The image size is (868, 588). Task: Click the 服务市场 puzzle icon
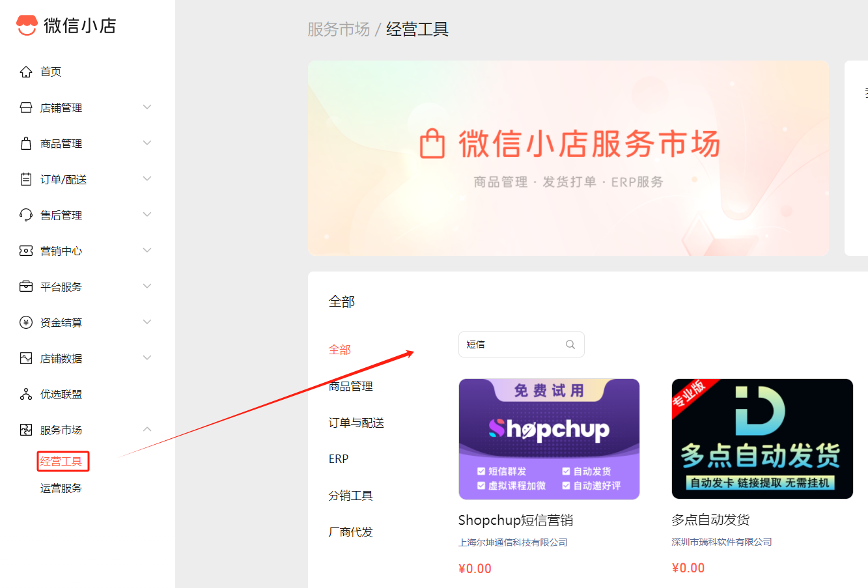pos(26,430)
